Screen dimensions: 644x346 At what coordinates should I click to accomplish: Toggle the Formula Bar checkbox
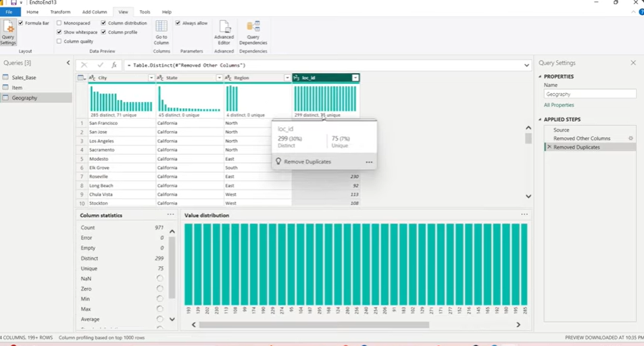(20, 23)
